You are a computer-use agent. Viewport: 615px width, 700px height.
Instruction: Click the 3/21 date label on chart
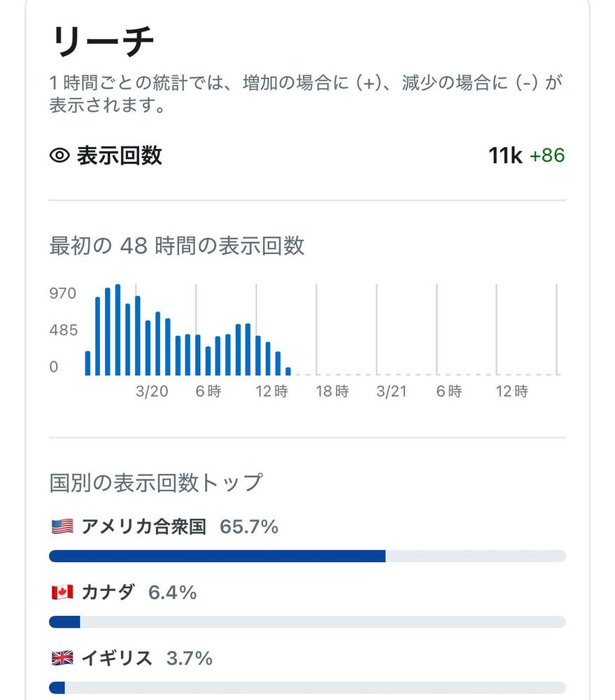pyautogui.click(x=392, y=392)
